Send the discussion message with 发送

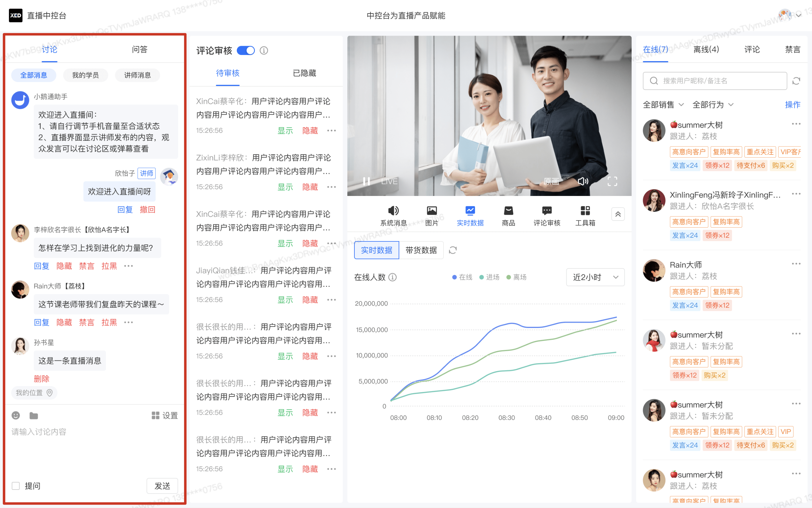[162, 486]
